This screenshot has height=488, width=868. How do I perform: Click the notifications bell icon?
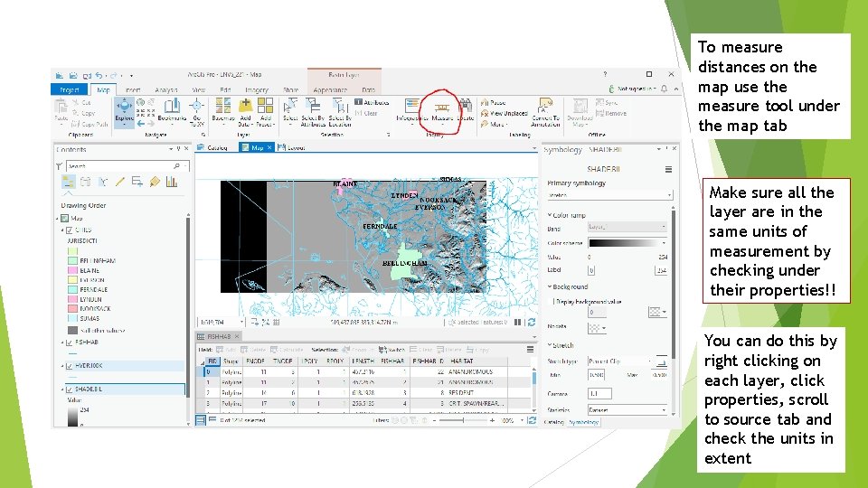click(x=664, y=89)
